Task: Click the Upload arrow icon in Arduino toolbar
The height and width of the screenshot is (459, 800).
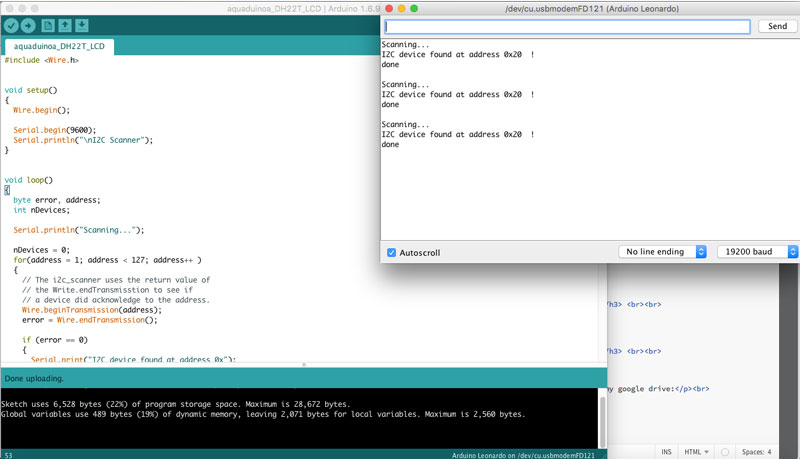Action: (x=28, y=26)
